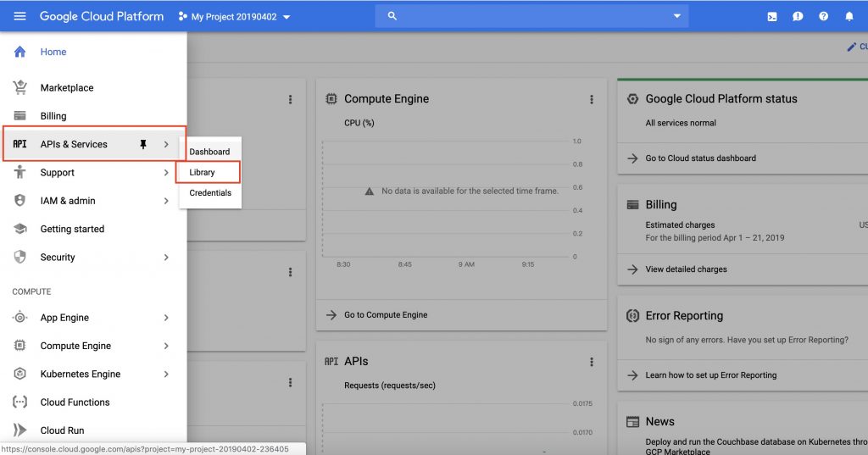Click the API icon beside APIs & Services
The image size is (868, 455).
[x=20, y=144]
